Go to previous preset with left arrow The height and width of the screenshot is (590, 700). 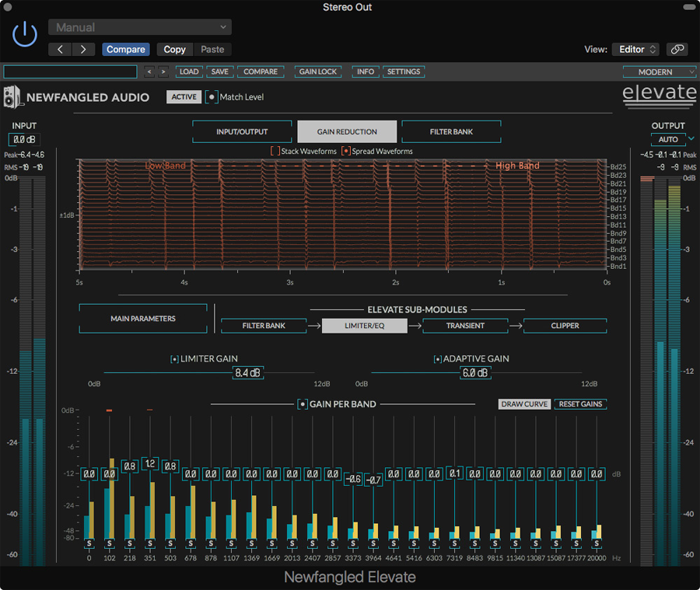coord(60,49)
